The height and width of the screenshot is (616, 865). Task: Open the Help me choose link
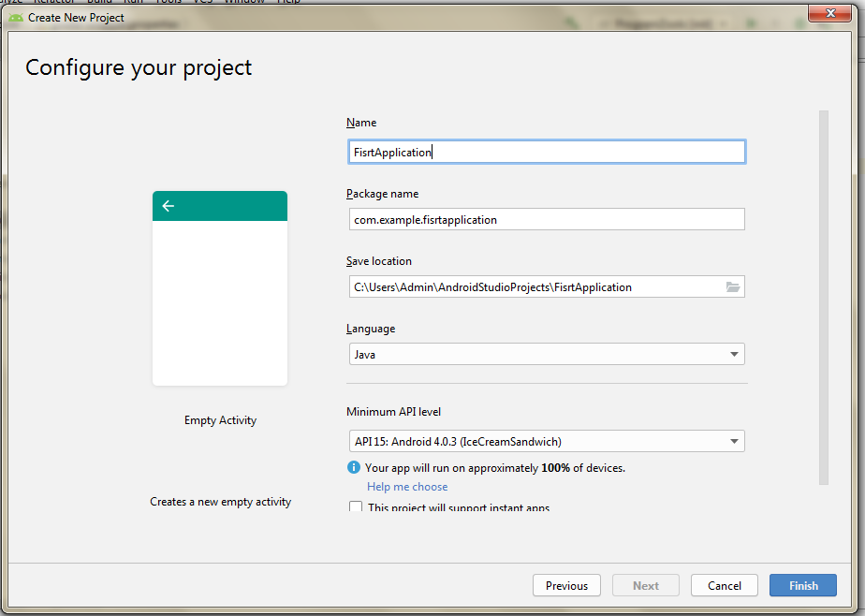(x=407, y=487)
